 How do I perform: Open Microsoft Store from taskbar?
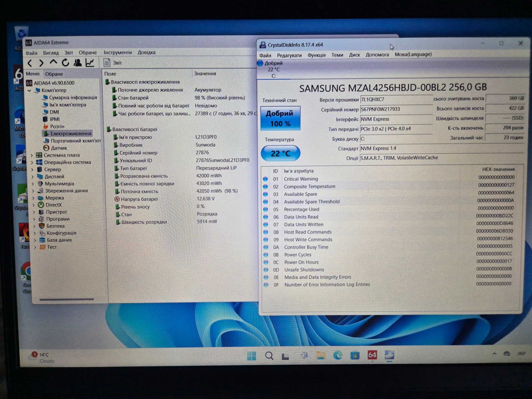pyautogui.click(x=355, y=355)
